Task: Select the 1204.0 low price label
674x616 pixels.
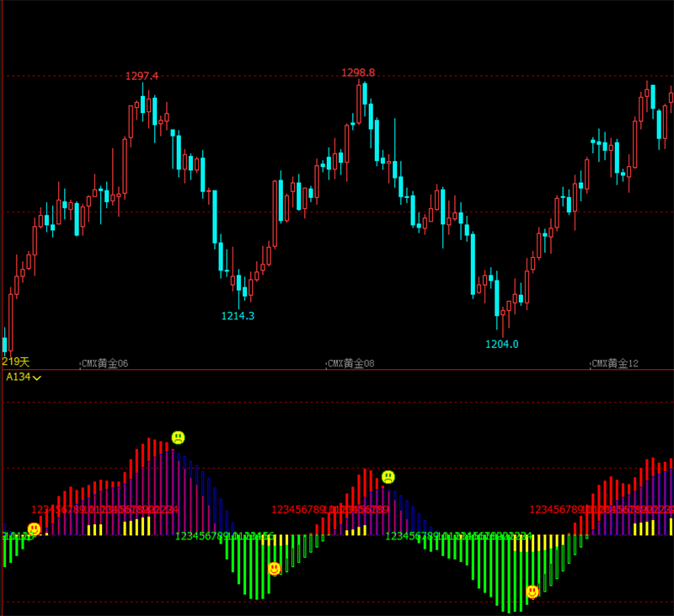Action: [x=501, y=345]
